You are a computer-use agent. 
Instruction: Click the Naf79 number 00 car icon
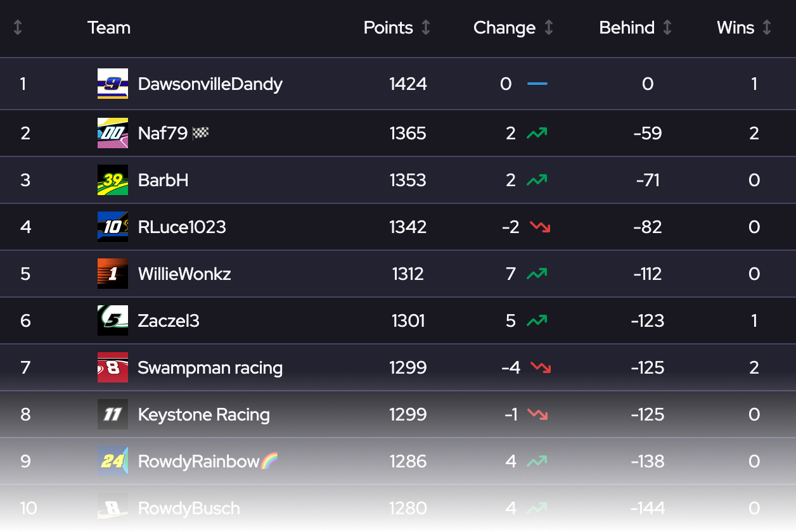[x=112, y=133]
